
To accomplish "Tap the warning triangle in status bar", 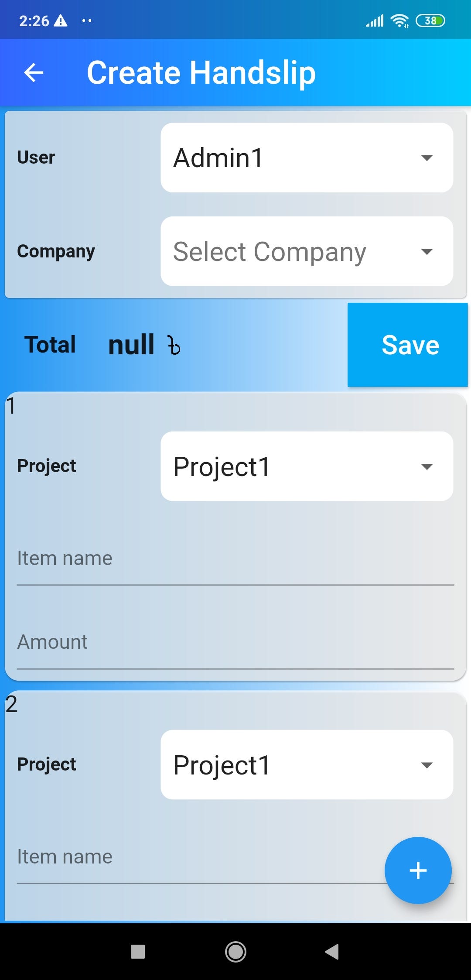I will [x=61, y=20].
